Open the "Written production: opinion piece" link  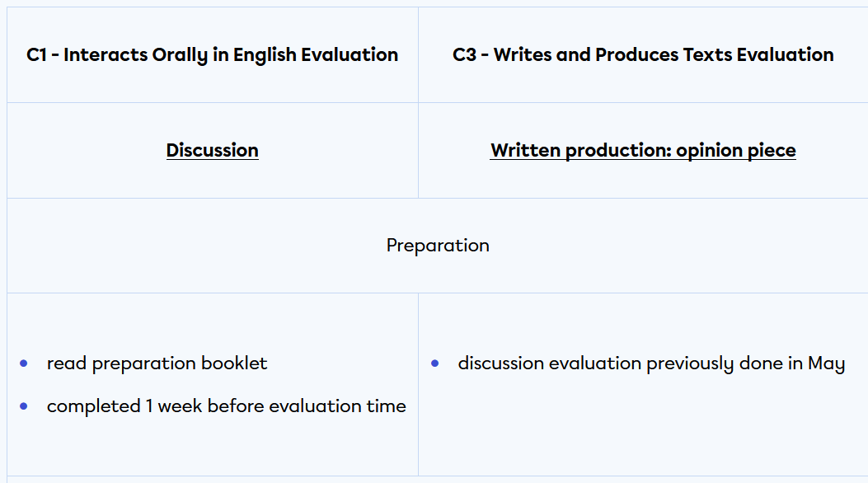coord(643,150)
